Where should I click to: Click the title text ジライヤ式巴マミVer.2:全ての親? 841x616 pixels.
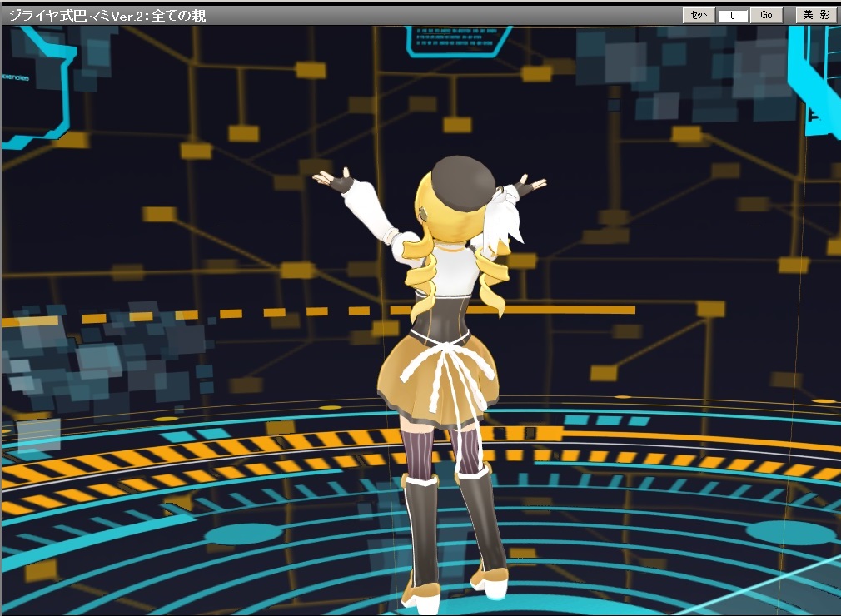(x=107, y=16)
